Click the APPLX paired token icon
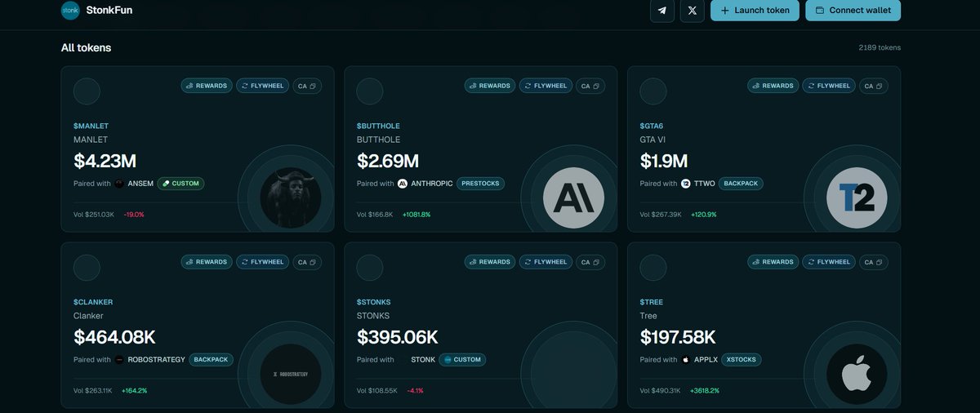The width and height of the screenshot is (980, 413). [x=686, y=359]
